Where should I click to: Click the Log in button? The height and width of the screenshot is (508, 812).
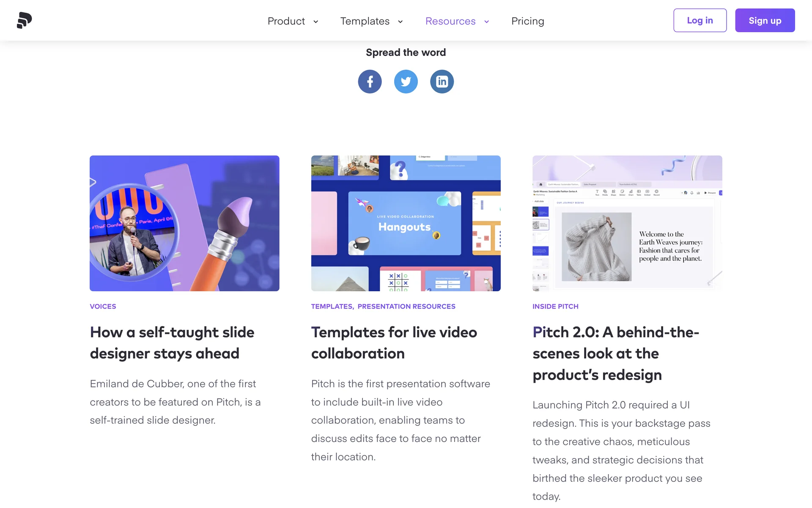click(700, 20)
